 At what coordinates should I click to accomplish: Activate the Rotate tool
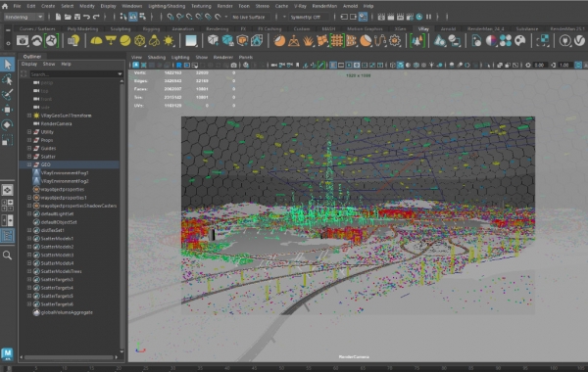coord(8,124)
